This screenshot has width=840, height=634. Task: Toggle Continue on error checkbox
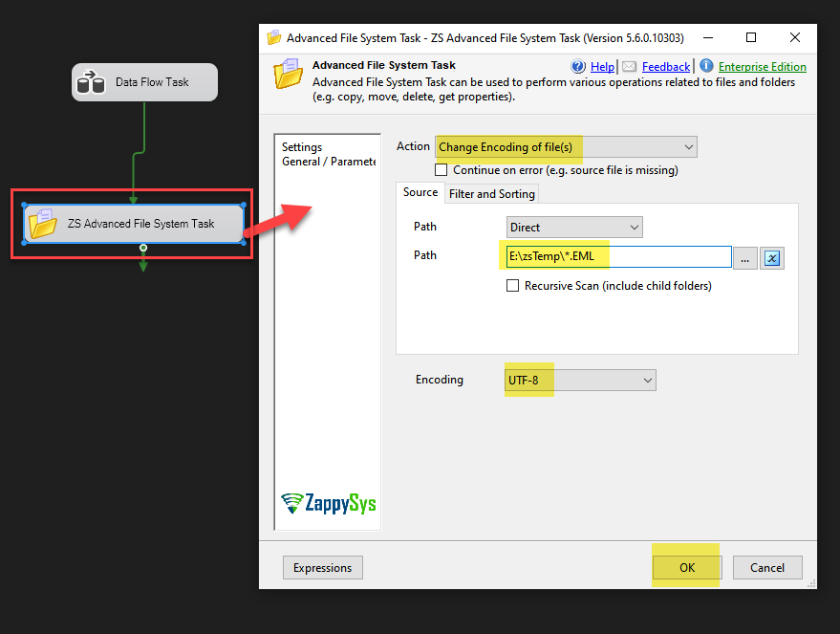tap(441, 170)
